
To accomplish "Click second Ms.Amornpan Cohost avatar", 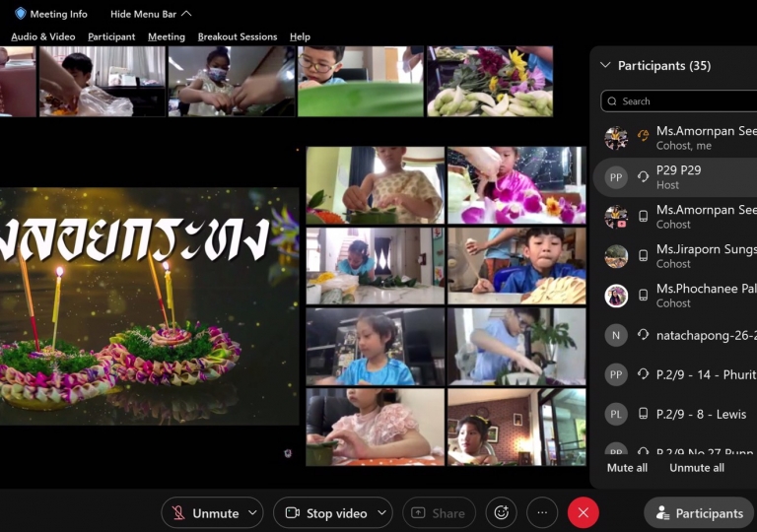I will [616, 217].
